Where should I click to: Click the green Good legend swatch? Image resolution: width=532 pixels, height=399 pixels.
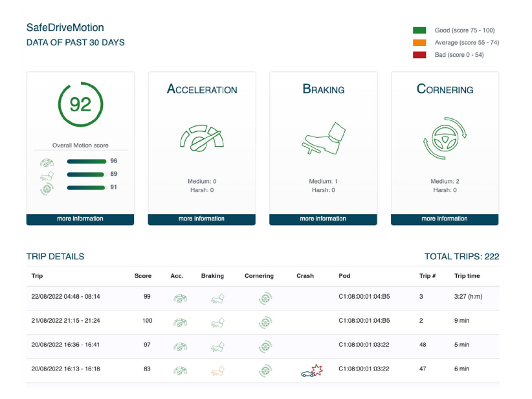(419, 30)
